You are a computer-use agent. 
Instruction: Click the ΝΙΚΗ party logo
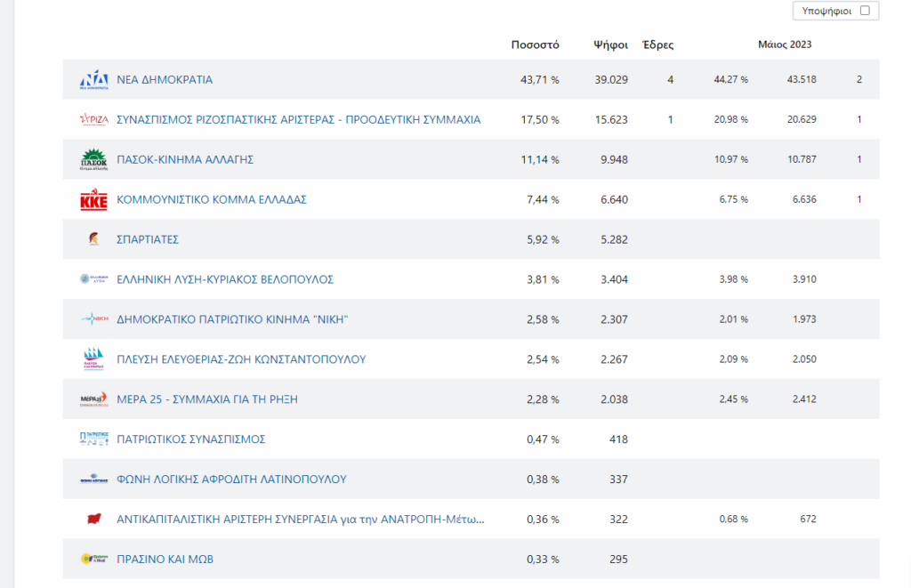point(93,319)
